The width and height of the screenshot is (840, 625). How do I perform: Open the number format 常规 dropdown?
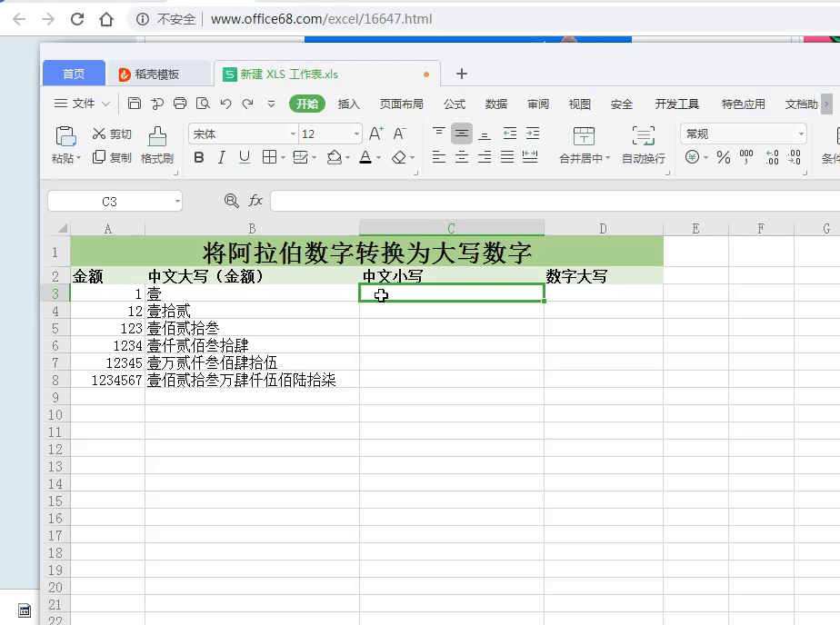tap(801, 134)
